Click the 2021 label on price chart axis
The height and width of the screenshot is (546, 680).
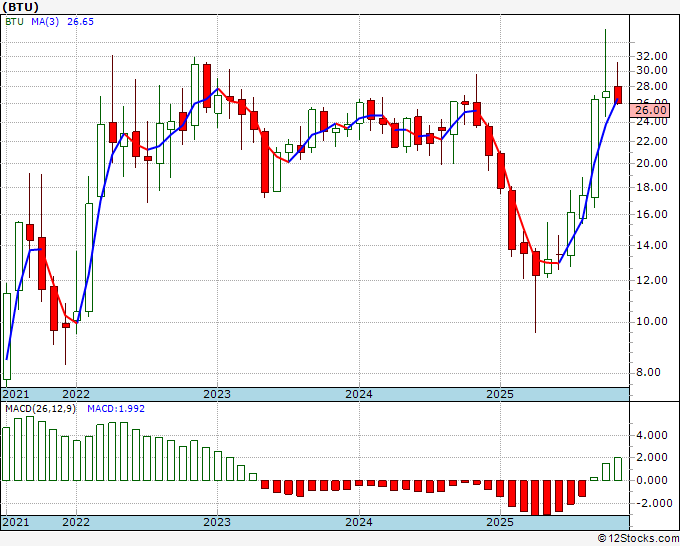(16, 394)
